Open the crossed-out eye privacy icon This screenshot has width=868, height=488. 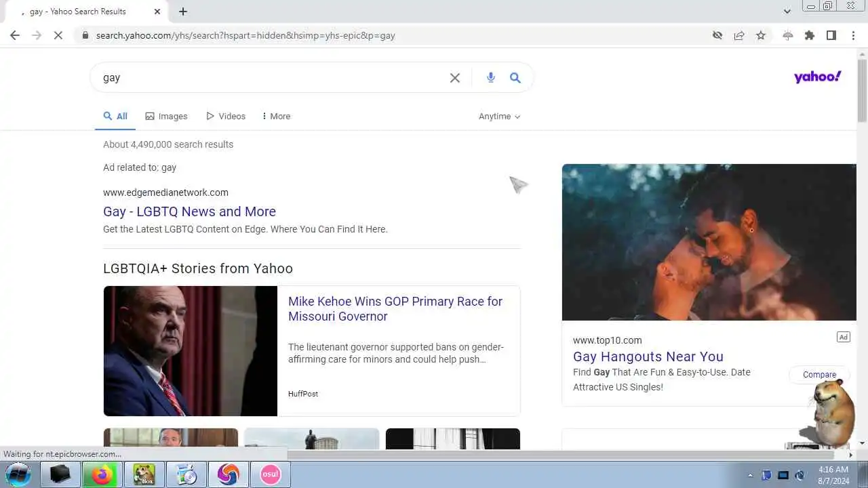pyautogui.click(x=717, y=35)
